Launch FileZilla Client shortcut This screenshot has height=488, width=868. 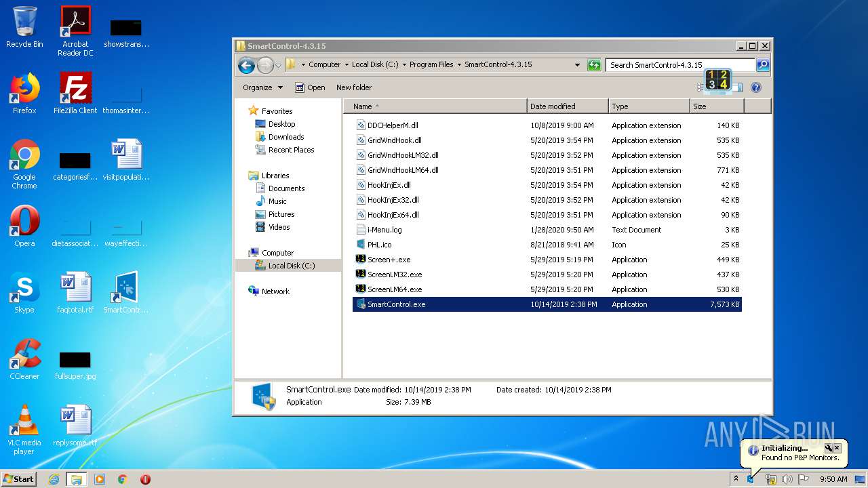pos(75,94)
